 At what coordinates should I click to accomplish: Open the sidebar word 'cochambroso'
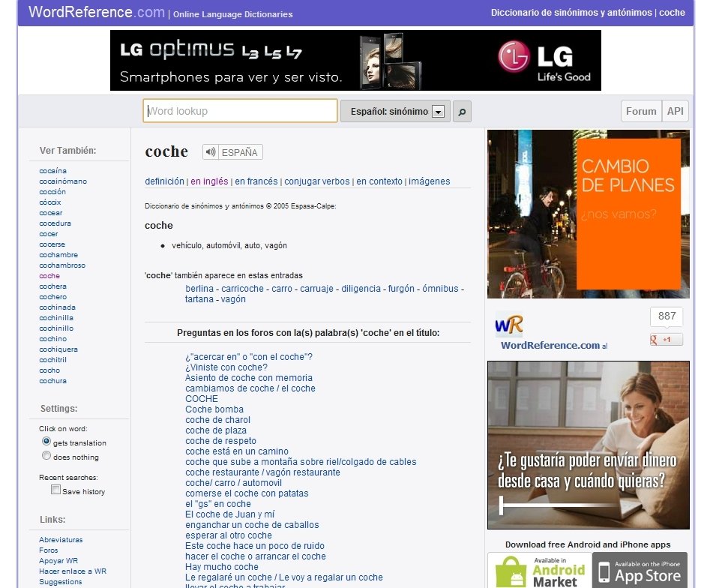pos(62,265)
